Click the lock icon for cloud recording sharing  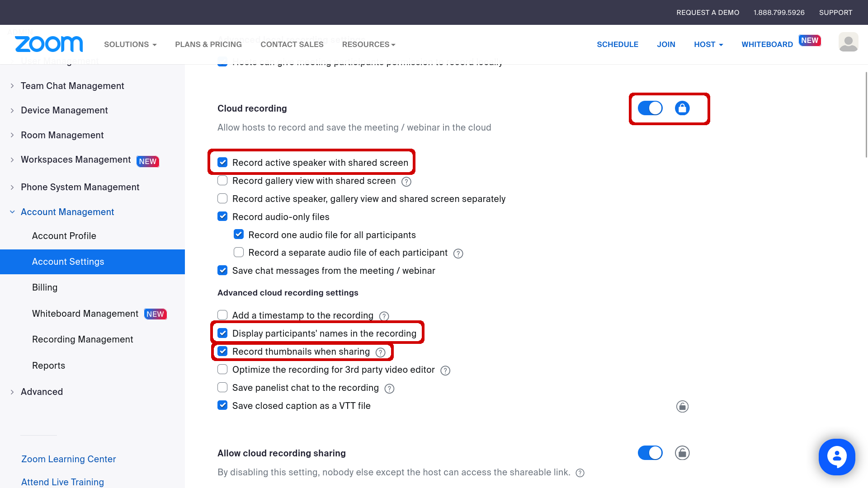pyautogui.click(x=682, y=453)
